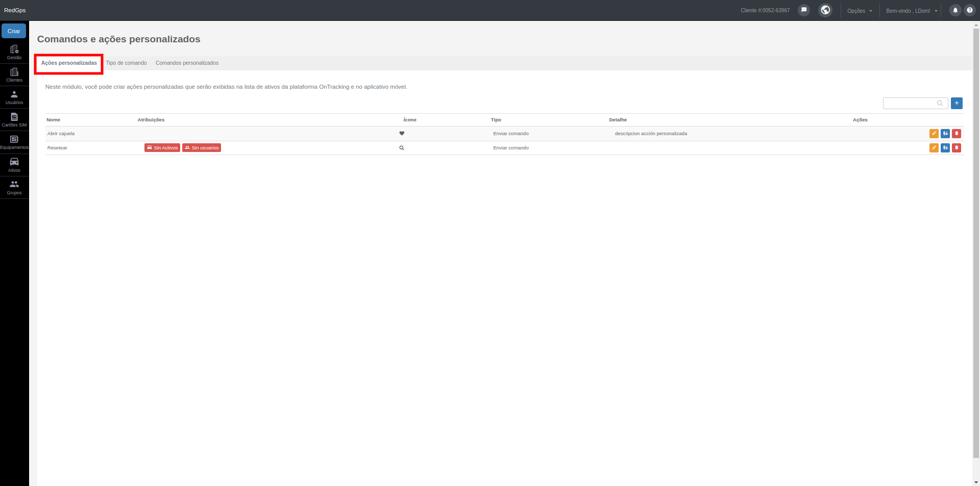
Task: Open Grupos in the sidebar
Action: [x=14, y=187]
